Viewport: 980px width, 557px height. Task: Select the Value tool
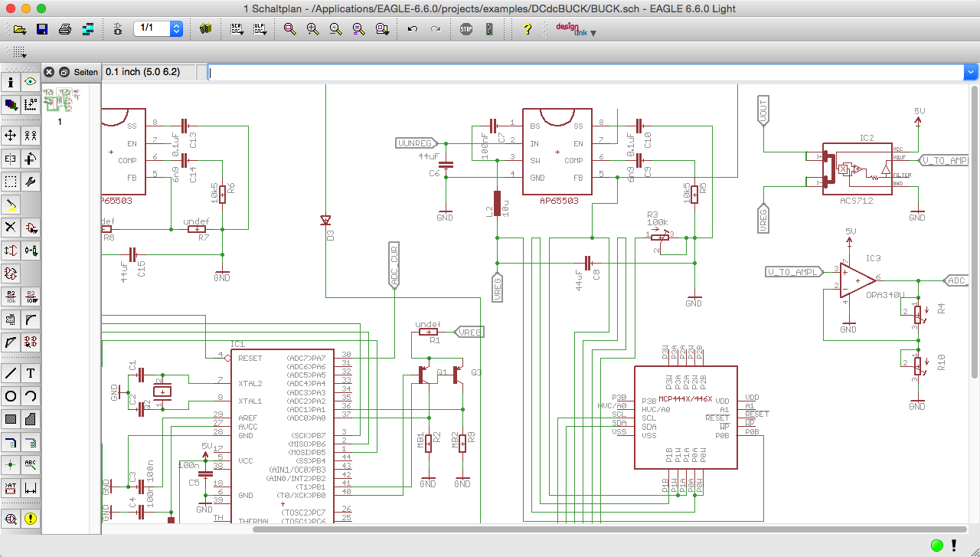[31, 297]
